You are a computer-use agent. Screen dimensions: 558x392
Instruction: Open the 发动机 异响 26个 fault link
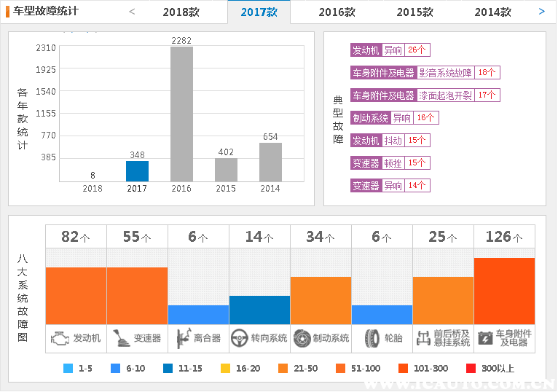click(390, 50)
